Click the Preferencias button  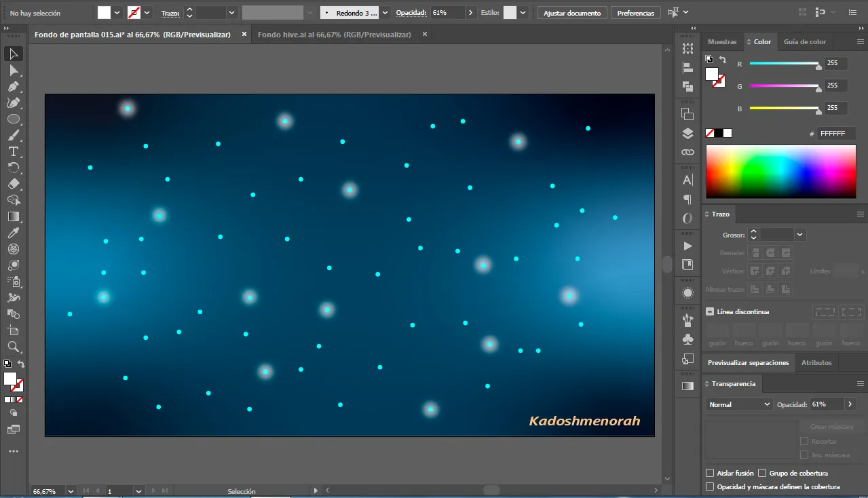636,13
